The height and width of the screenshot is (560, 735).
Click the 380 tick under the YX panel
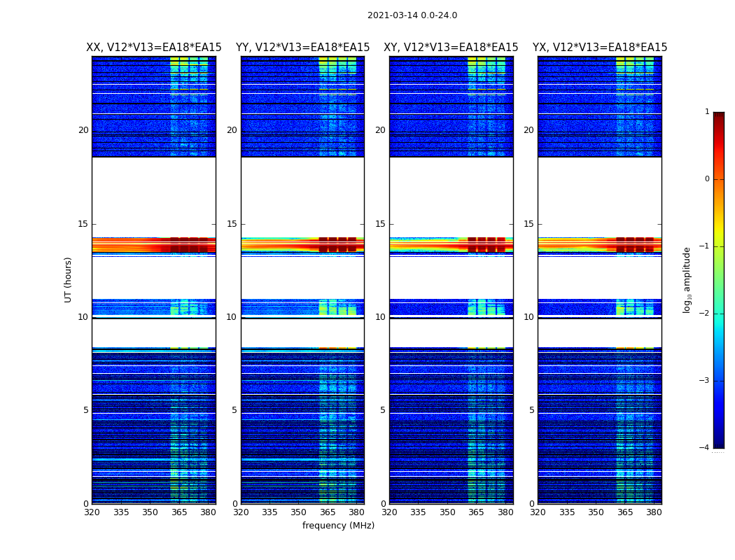tap(654, 512)
